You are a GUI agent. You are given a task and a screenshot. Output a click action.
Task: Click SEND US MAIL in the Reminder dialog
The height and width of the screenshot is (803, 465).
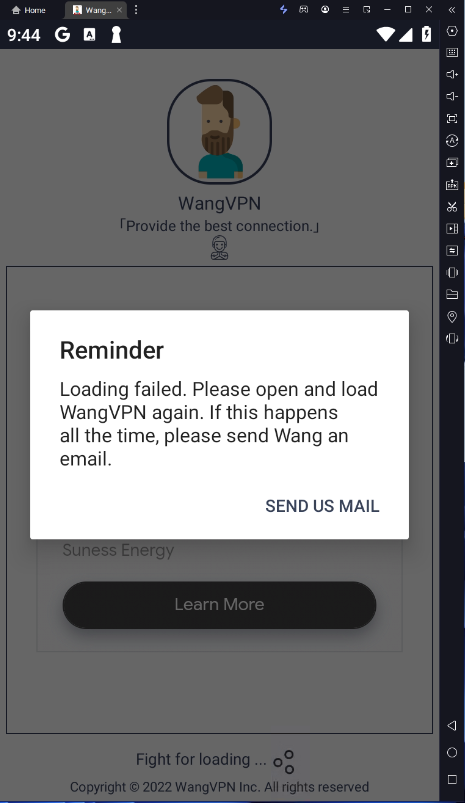tap(322, 506)
